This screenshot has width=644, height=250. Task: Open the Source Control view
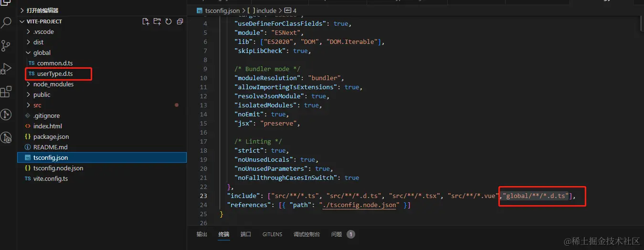coord(6,46)
